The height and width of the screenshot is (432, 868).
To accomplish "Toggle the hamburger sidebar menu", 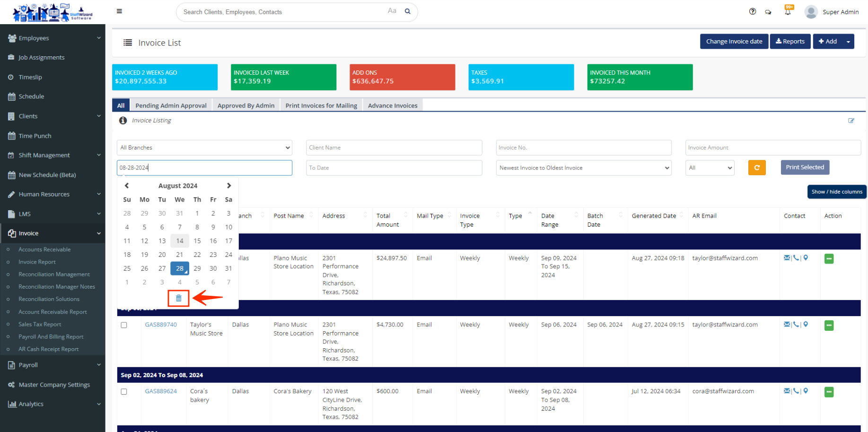I will pos(119,11).
